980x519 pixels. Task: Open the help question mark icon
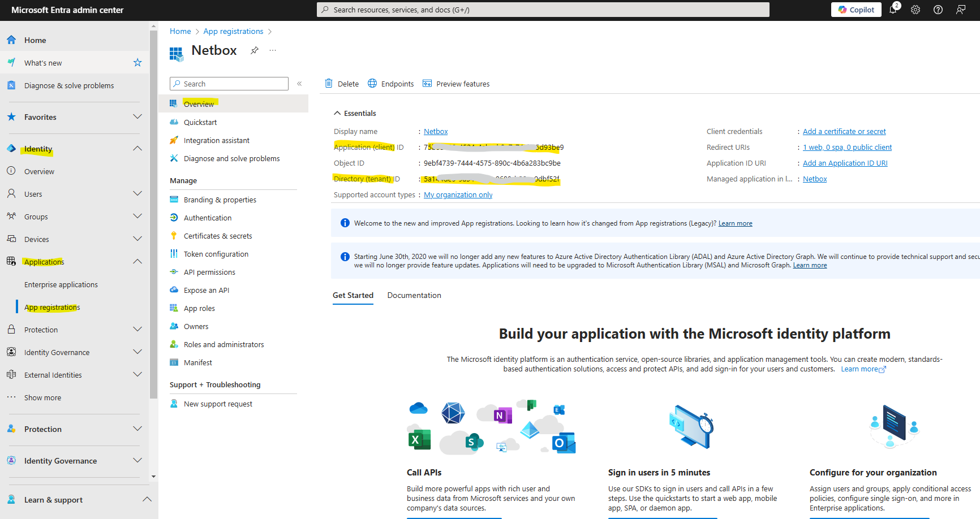938,10
